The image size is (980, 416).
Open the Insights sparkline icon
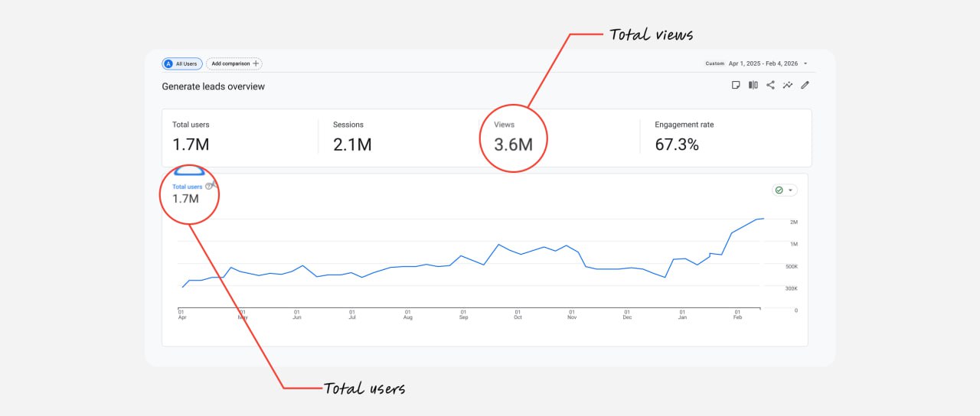(x=788, y=85)
